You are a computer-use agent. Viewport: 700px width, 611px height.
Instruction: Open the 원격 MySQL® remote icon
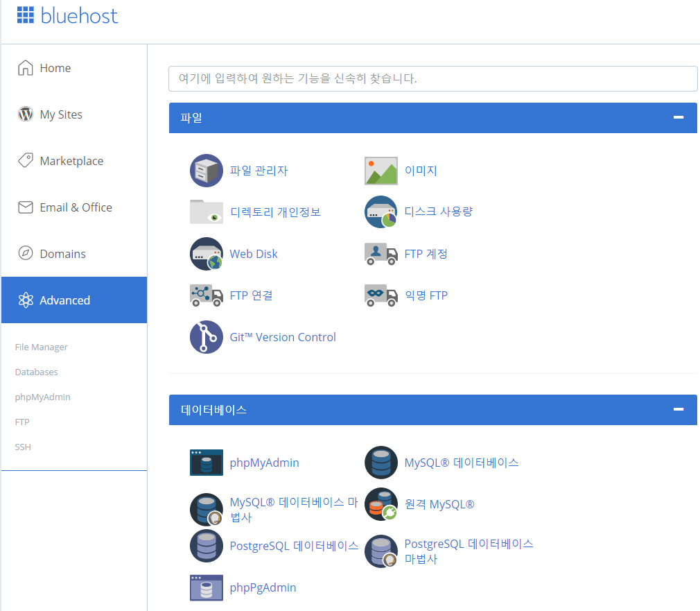coord(380,504)
